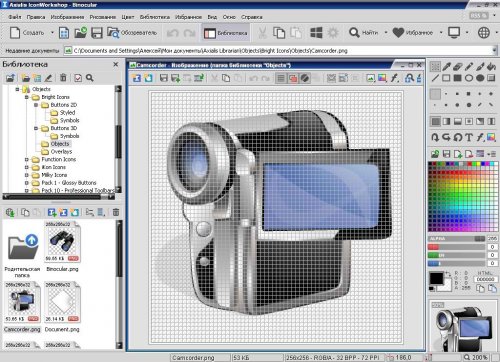Click the magnifier search icon in library toolbar
Image resolution: width=500 pixels, height=362 pixels.
pyautogui.click(x=90, y=78)
